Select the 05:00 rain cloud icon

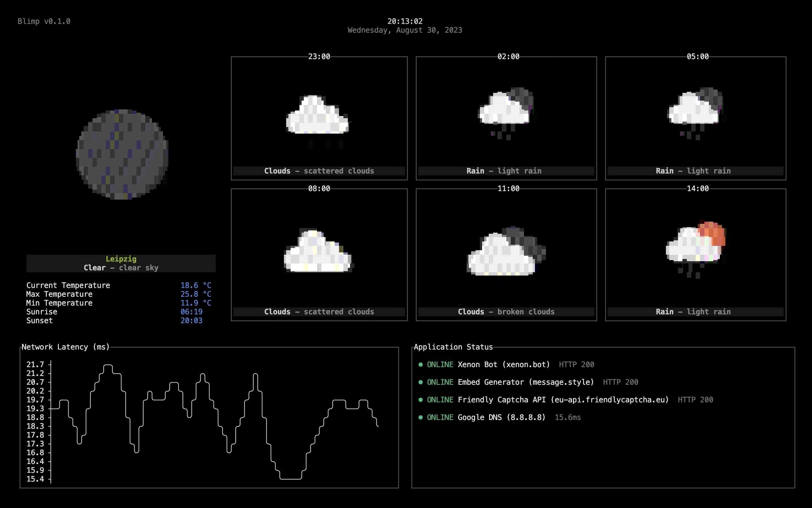click(x=696, y=111)
